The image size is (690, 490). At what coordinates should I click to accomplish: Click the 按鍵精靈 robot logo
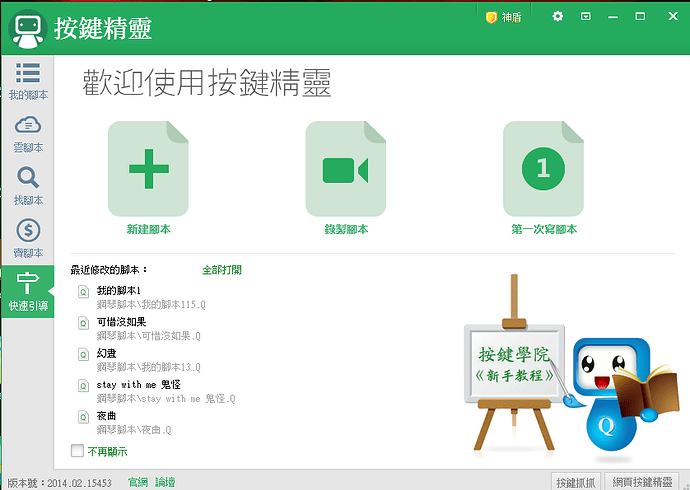28,29
